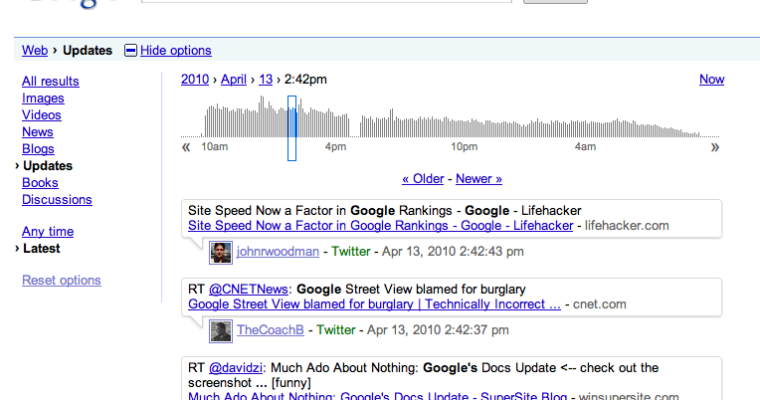Open the Street View burglary article link
Image resolution: width=760 pixels, height=400 pixels.
click(x=374, y=304)
